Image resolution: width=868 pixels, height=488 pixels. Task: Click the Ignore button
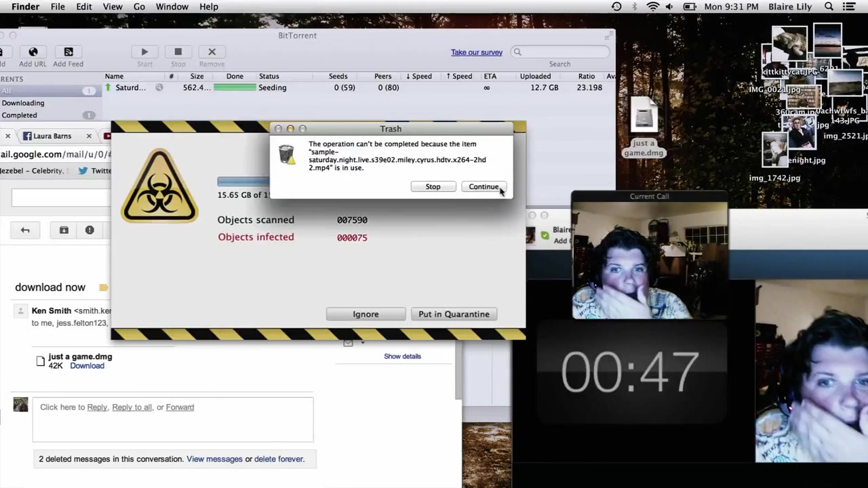click(366, 314)
